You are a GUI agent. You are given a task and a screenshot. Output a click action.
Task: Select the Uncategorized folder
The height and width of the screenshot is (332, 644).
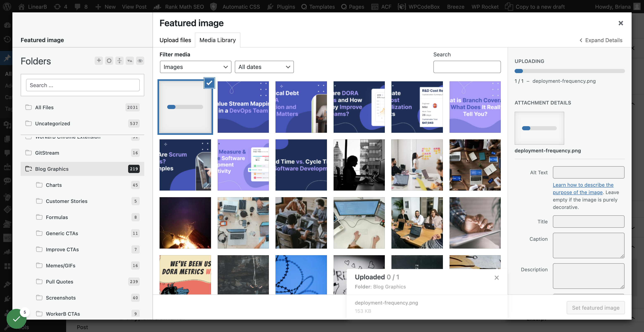coord(82,123)
